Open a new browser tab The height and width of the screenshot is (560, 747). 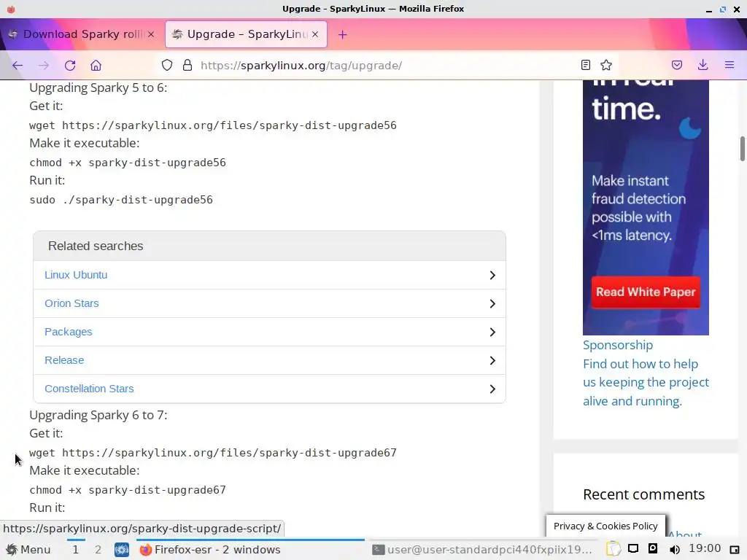pos(343,34)
